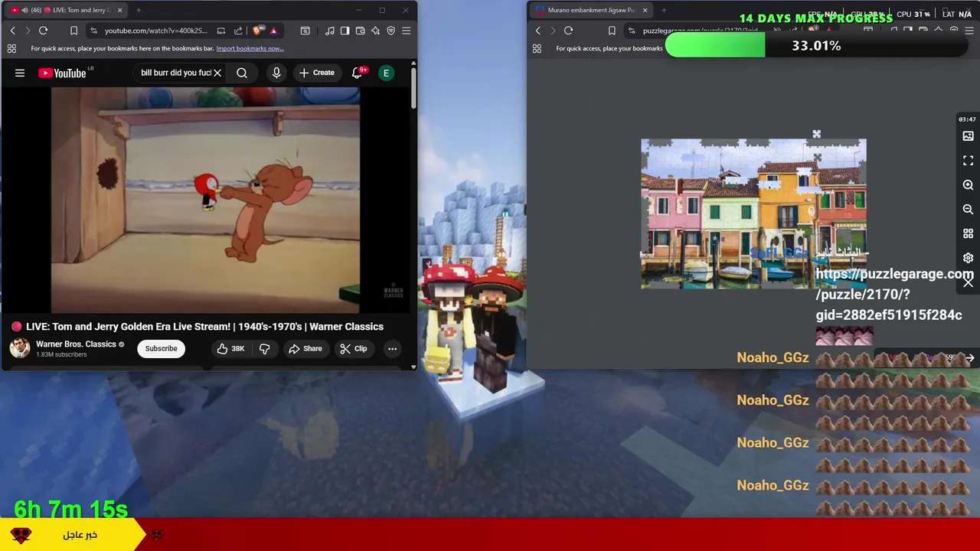980x551 pixels.
Task: Open the music playlist icon in YouTube window toolbar
Action: 329,31
